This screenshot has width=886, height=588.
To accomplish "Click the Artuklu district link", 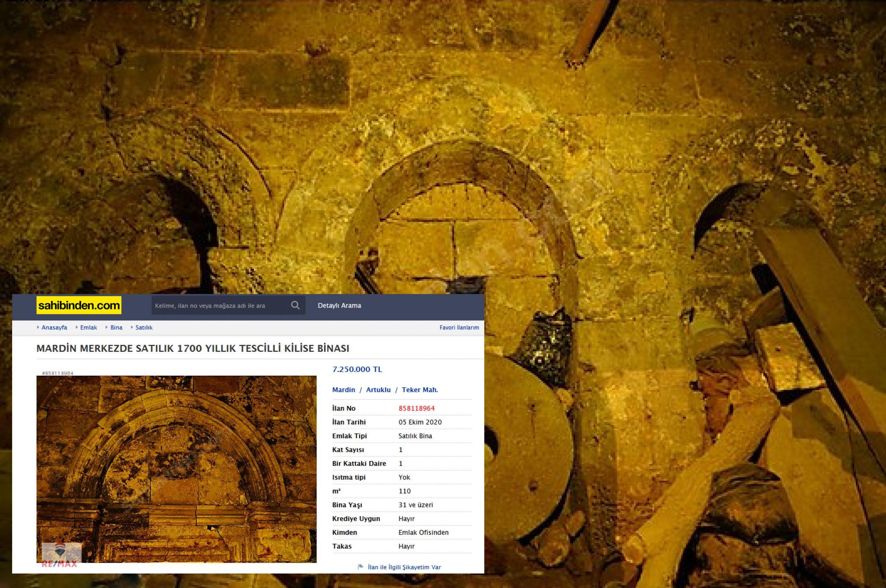I will click(378, 390).
